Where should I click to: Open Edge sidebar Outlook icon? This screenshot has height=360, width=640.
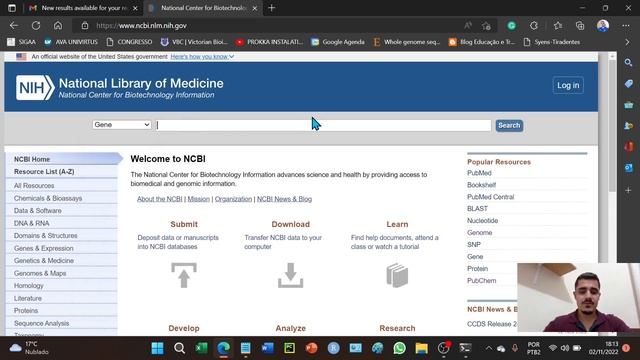(629, 168)
